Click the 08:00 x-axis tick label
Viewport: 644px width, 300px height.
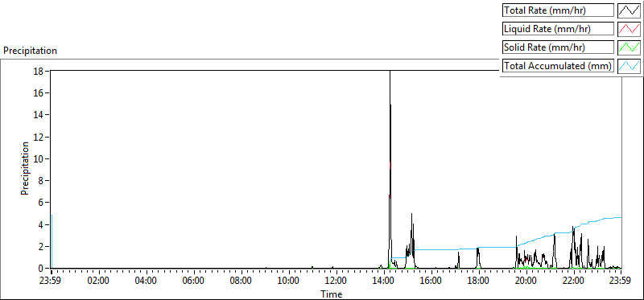242,282
